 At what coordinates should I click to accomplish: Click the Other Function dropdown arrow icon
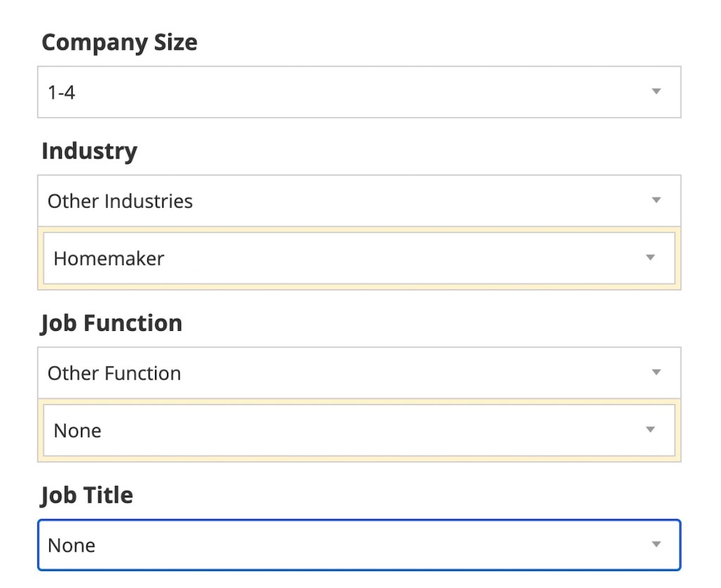pos(656,373)
